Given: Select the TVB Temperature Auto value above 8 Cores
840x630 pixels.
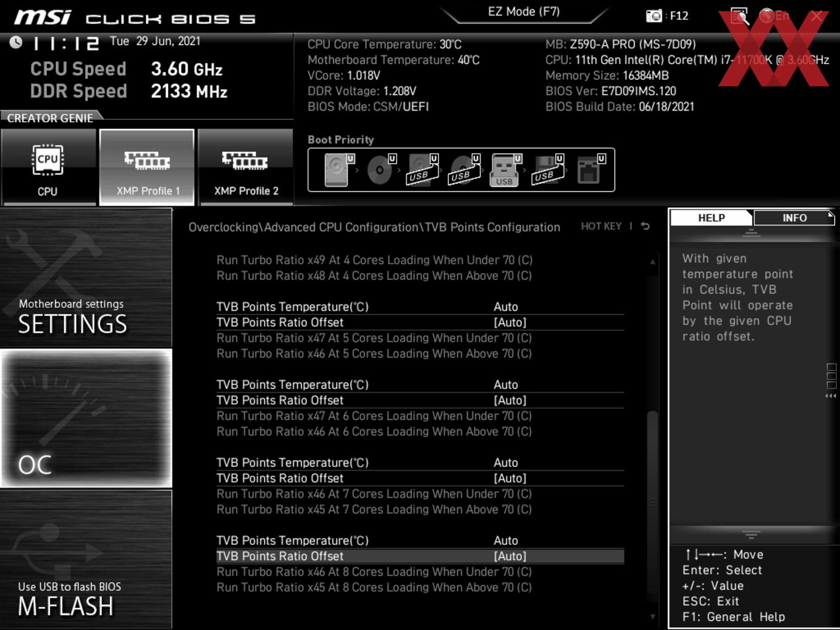Looking at the screenshot, I should pyautogui.click(x=506, y=540).
